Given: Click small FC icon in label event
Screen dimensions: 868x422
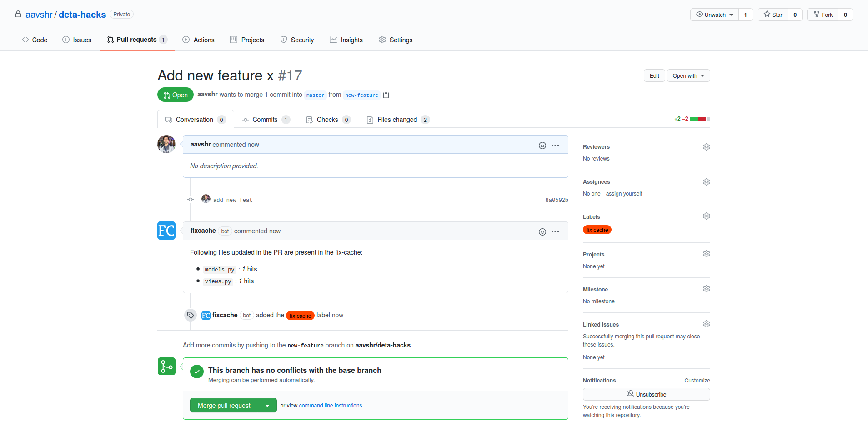Looking at the screenshot, I should 206,316.
